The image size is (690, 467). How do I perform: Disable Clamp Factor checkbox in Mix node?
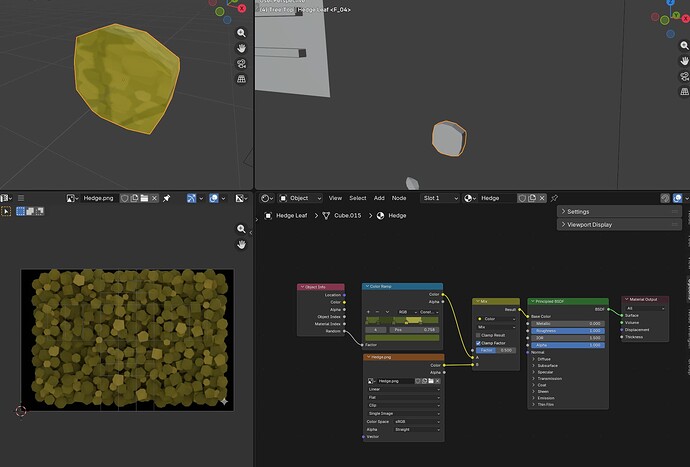pyautogui.click(x=478, y=343)
